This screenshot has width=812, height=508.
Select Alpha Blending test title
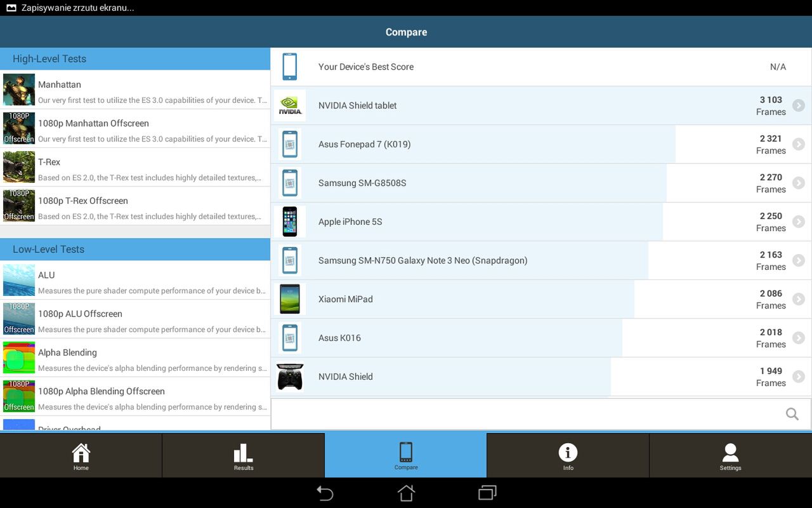(x=67, y=352)
